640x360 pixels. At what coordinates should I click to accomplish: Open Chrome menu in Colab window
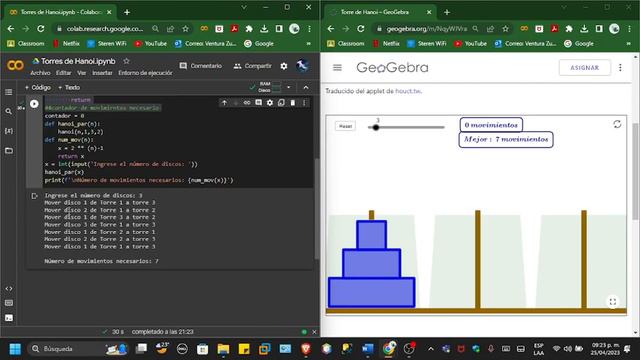tap(309, 29)
